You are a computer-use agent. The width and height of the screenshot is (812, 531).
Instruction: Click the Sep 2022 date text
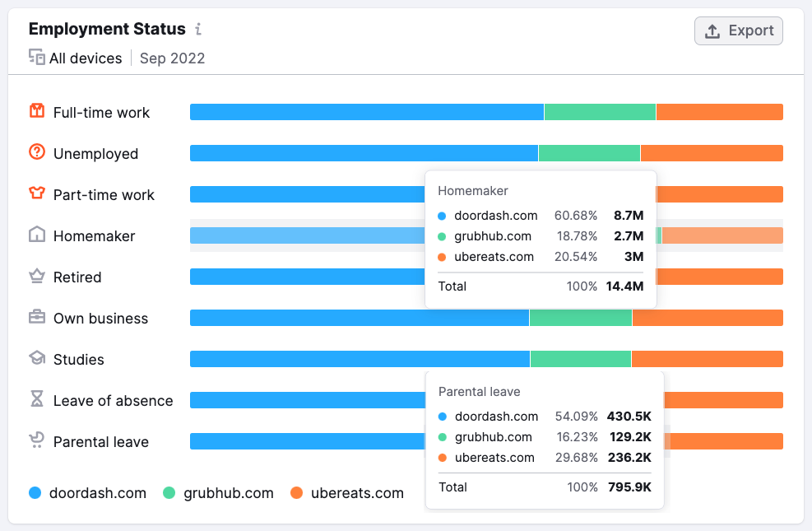pyautogui.click(x=173, y=58)
